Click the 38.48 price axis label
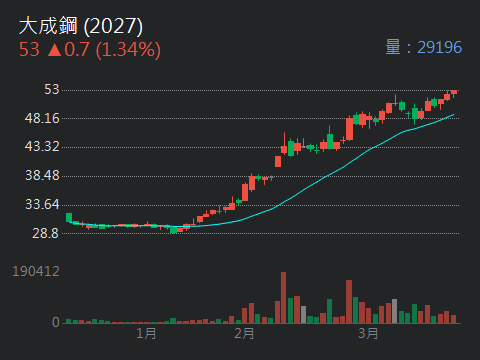 coord(42,175)
